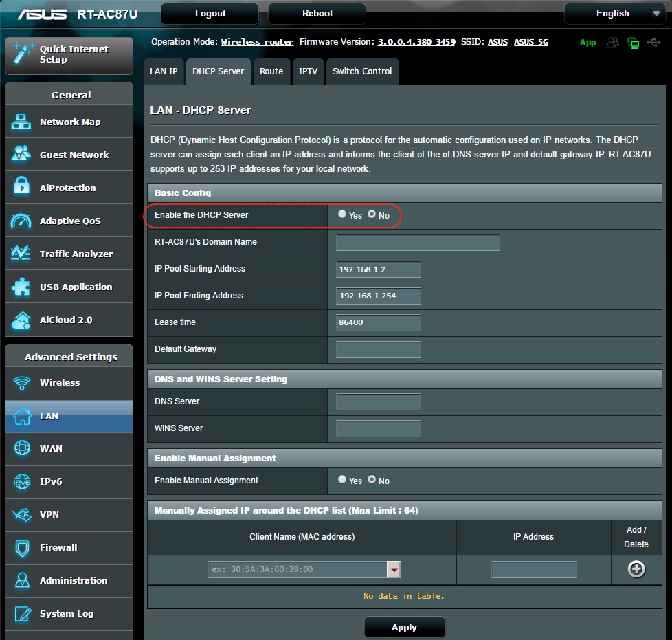Select No for Enable Manual Assignment
This screenshot has height=640, width=672.
pyautogui.click(x=372, y=479)
